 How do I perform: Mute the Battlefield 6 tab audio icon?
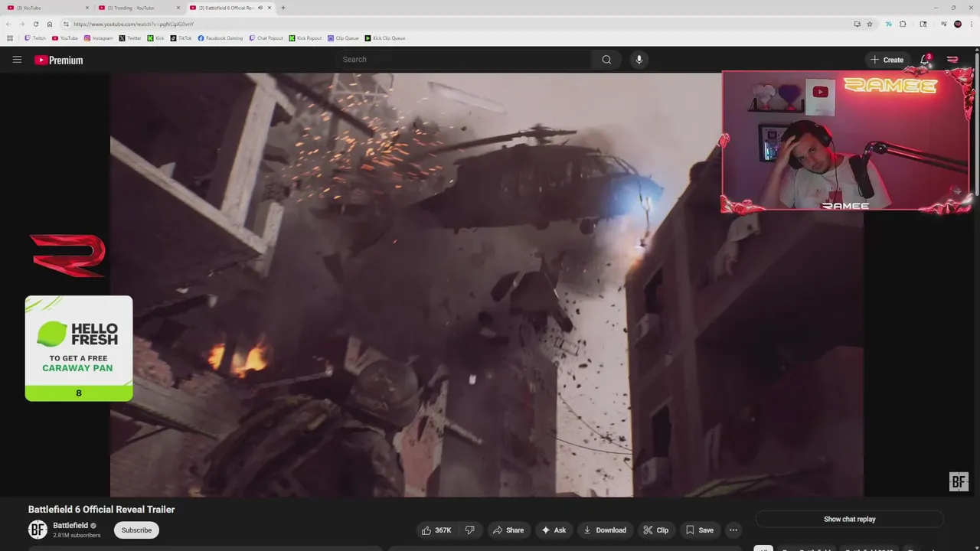(x=260, y=8)
